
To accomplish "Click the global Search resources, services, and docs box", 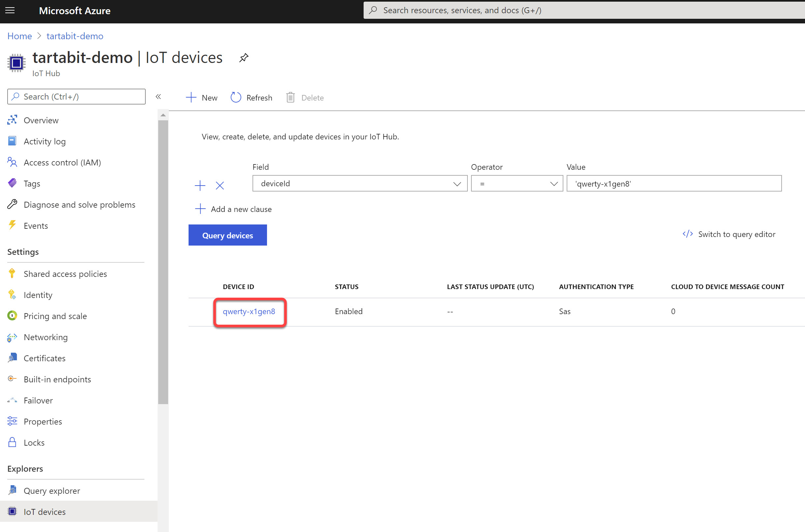I will (583, 10).
